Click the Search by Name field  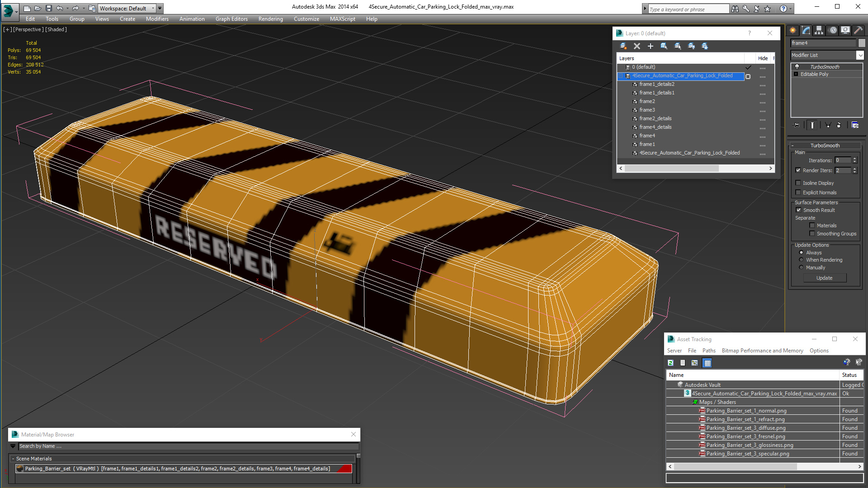tap(189, 446)
